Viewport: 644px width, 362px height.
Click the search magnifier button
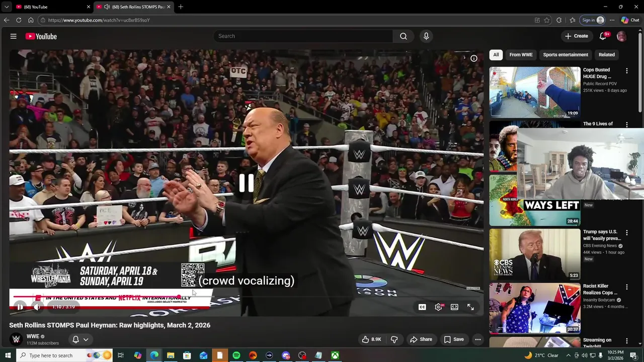[x=404, y=36]
